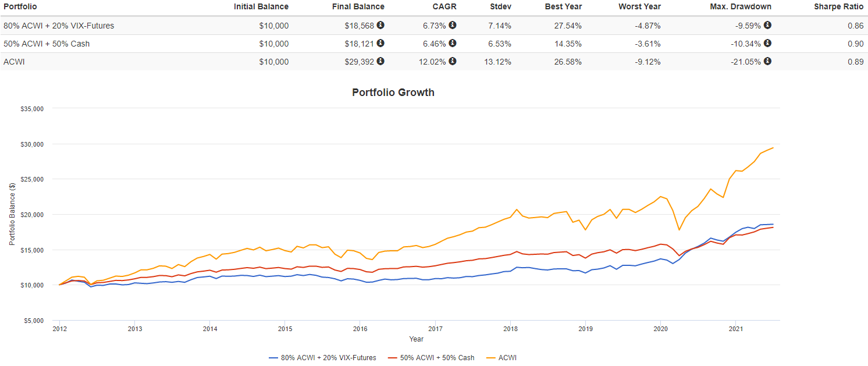The image size is (868, 366).
Task: Click info icon beside $18,121 final balance
Action: click(x=380, y=43)
